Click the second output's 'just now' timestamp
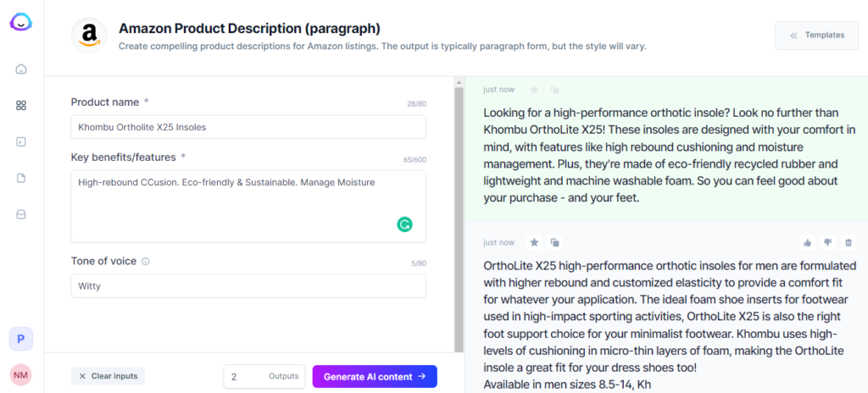This screenshot has height=393, width=868. coord(498,242)
